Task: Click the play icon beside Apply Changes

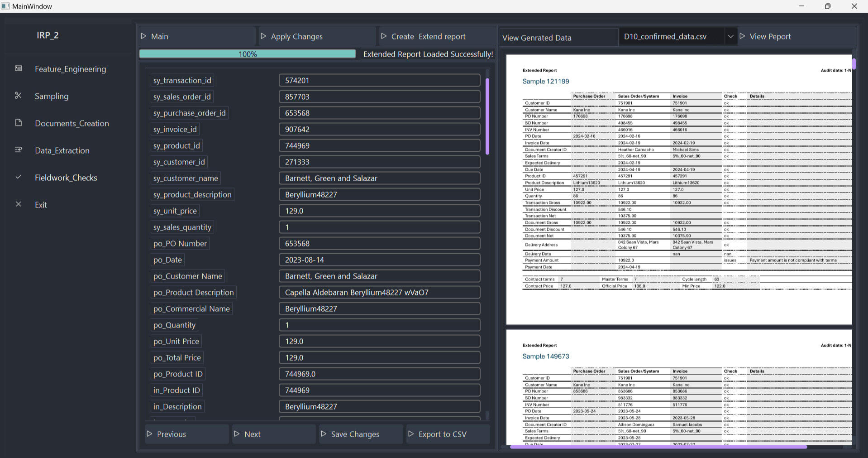Action: [264, 36]
